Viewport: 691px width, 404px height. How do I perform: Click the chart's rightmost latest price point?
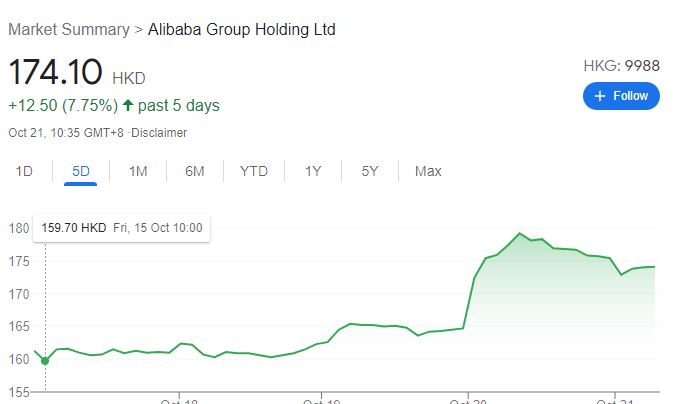pos(654,267)
